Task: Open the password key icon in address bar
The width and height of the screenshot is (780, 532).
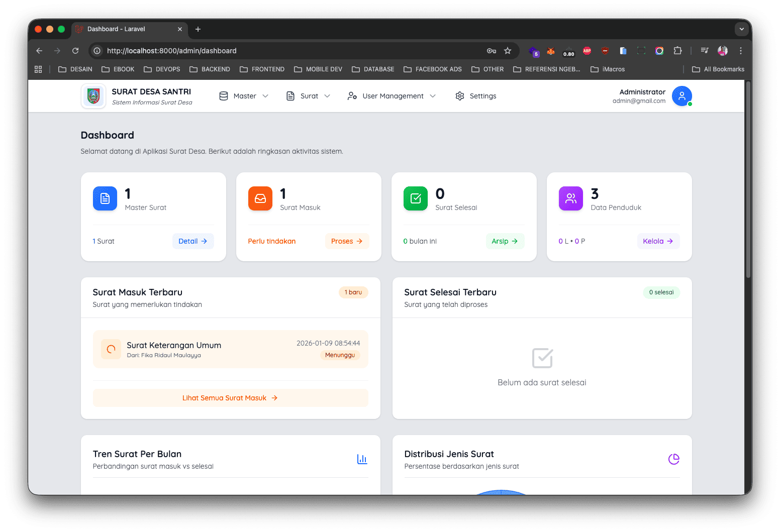Action: (492, 51)
